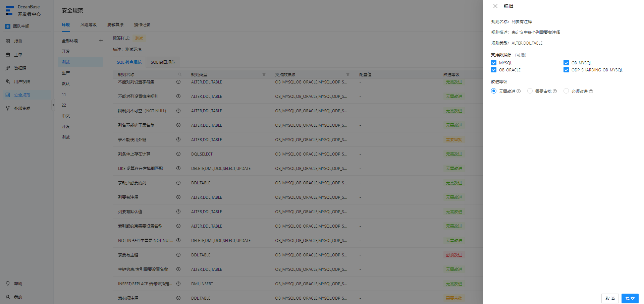Uncheck the MYSQL data source checkbox
644x304 pixels.
pos(494,63)
